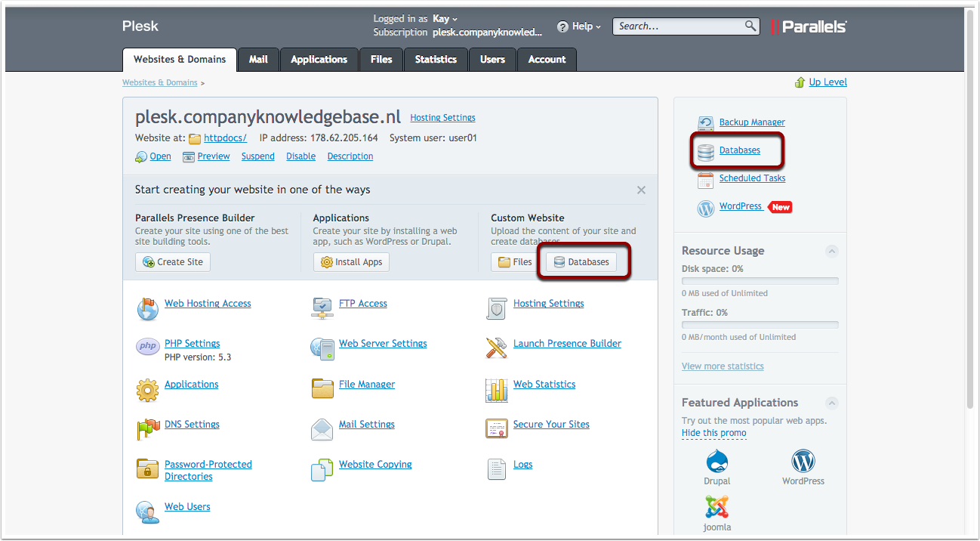This screenshot has height=541, width=980.
Task: Open the Account tab
Action: (x=547, y=60)
